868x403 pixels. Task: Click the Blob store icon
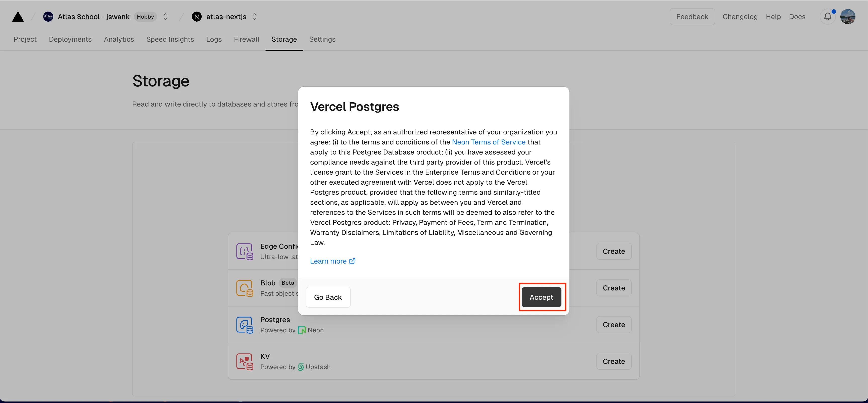click(x=245, y=288)
